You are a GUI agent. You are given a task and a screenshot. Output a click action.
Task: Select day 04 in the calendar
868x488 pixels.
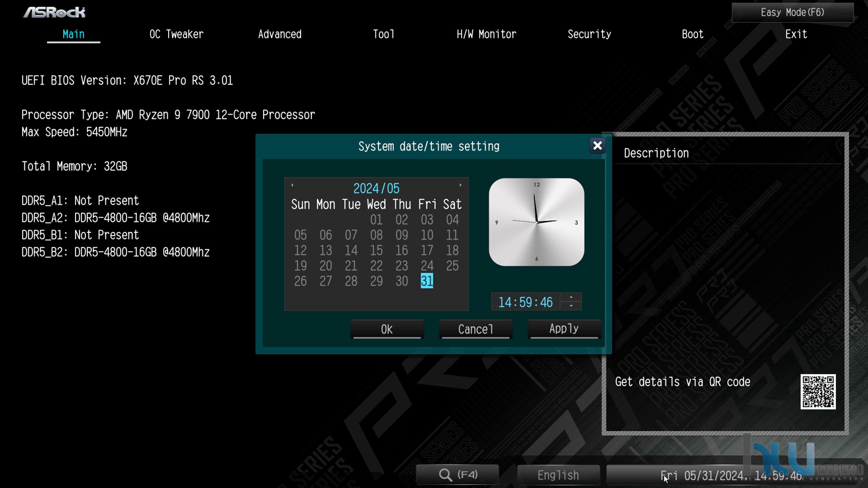click(x=452, y=220)
